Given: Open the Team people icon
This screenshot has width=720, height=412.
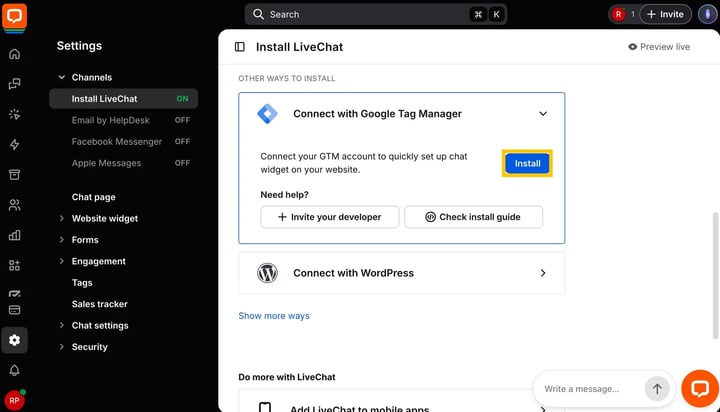Looking at the screenshot, I should tap(14, 205).
